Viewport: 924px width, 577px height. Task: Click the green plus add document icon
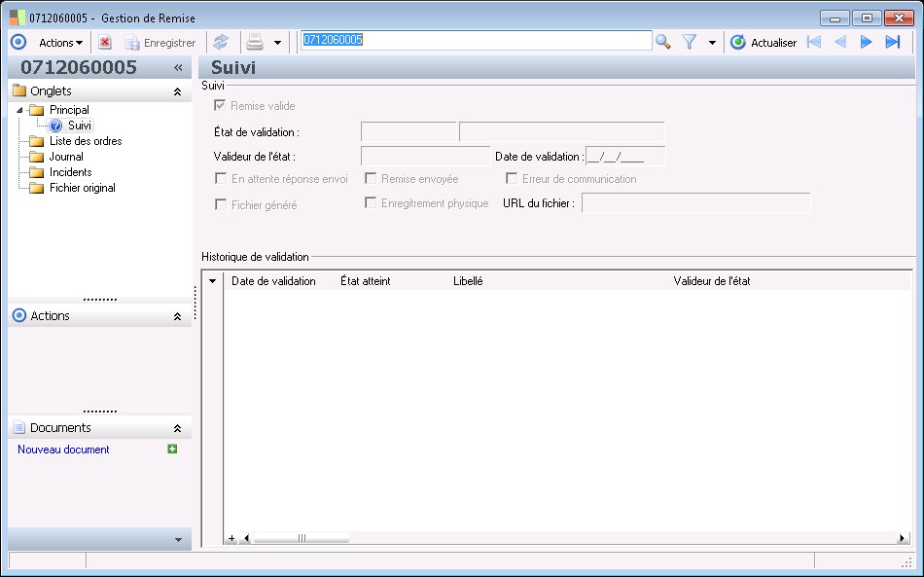tap(172, 450)
